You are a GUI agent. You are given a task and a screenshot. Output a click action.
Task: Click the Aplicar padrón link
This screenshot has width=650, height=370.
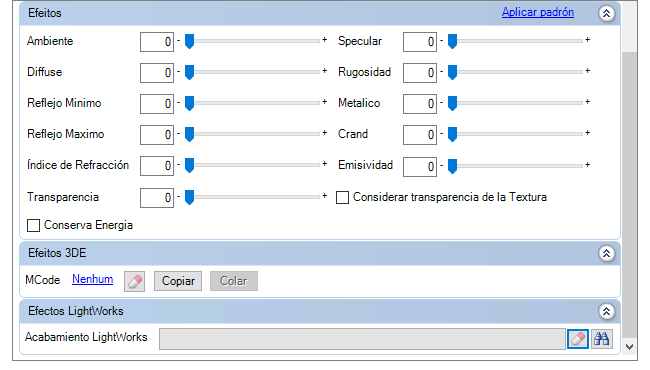[538, 12]
